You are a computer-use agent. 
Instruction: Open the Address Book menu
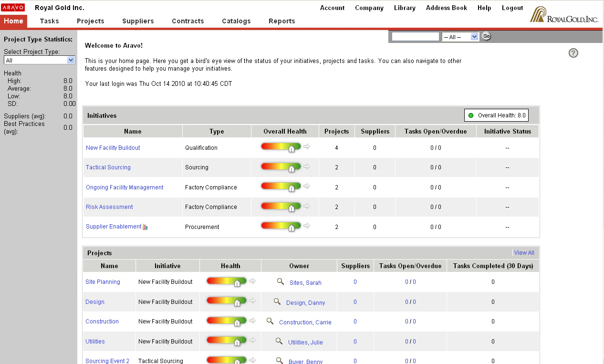[446, 8]
